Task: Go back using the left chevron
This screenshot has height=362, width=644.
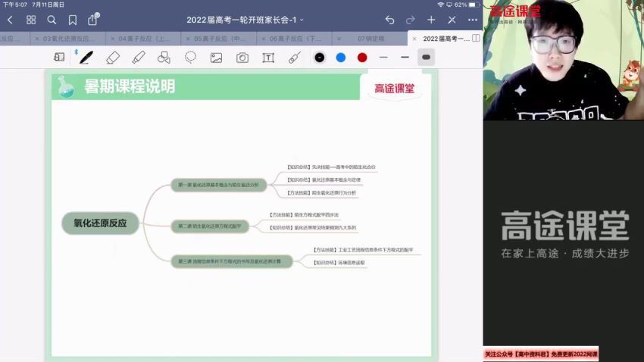Action: tap(11, 20)
